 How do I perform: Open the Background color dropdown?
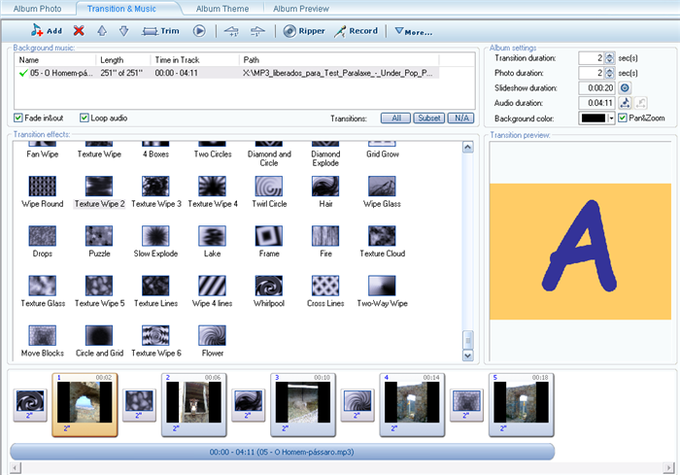click(611, 118)
